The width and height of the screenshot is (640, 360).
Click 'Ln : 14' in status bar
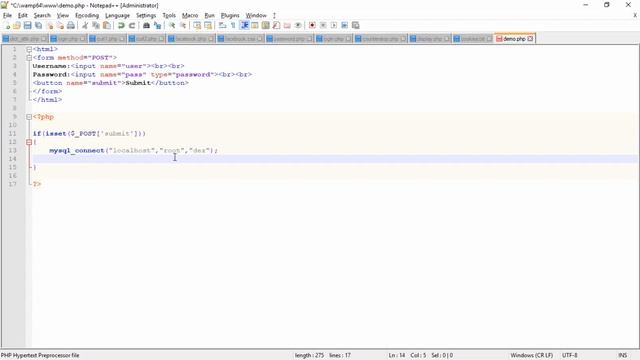point(397,356)
